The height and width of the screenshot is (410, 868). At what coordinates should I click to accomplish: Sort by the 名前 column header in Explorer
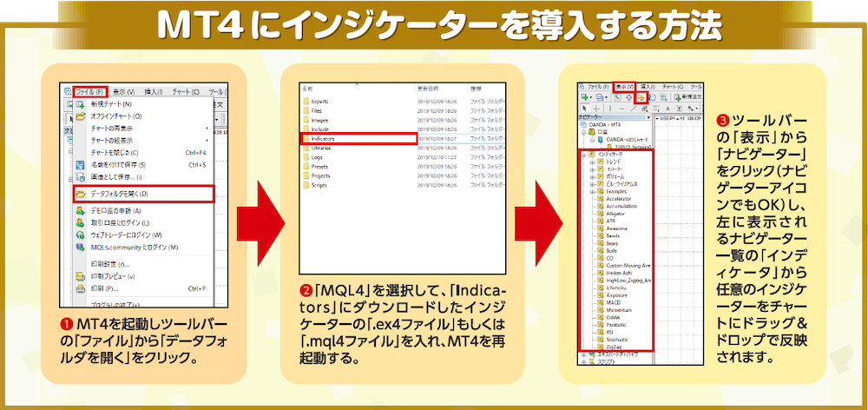pyautogui.click(x=307, y=89)
